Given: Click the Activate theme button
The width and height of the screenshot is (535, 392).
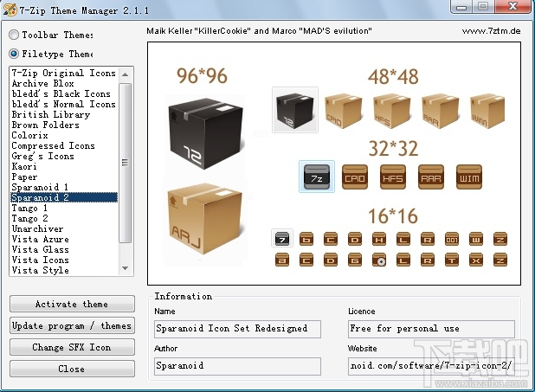Looking at the screenshot, I should click(x=72, y=304).
